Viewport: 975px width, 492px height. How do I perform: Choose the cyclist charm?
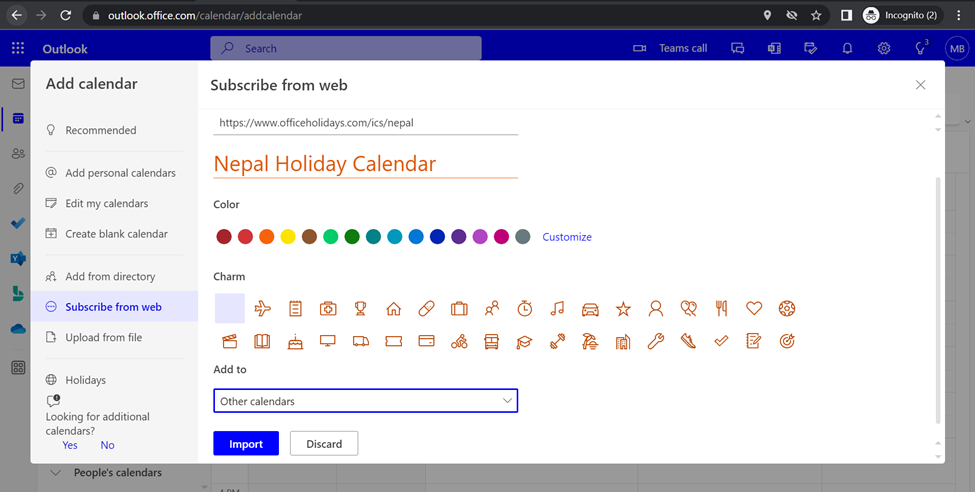coord(459,341)
